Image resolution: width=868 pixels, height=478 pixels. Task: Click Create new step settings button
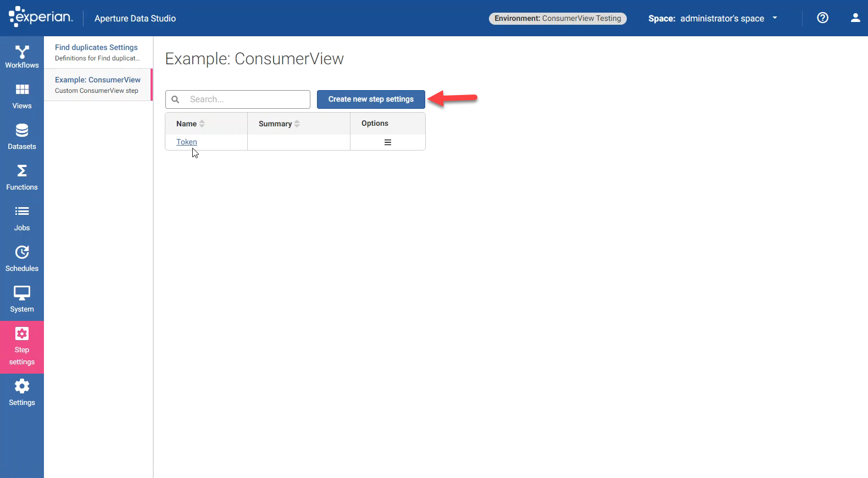[x=371, y=99]
